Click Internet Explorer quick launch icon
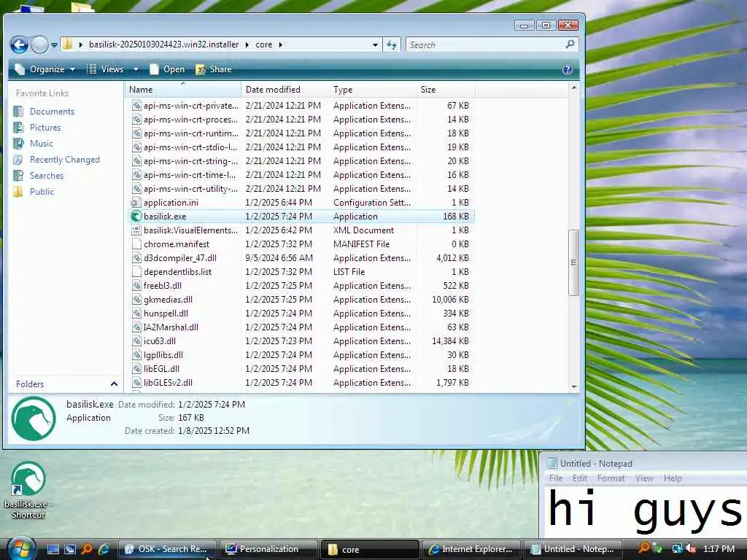This screenshot has height=560, width=747. [104, 549]
